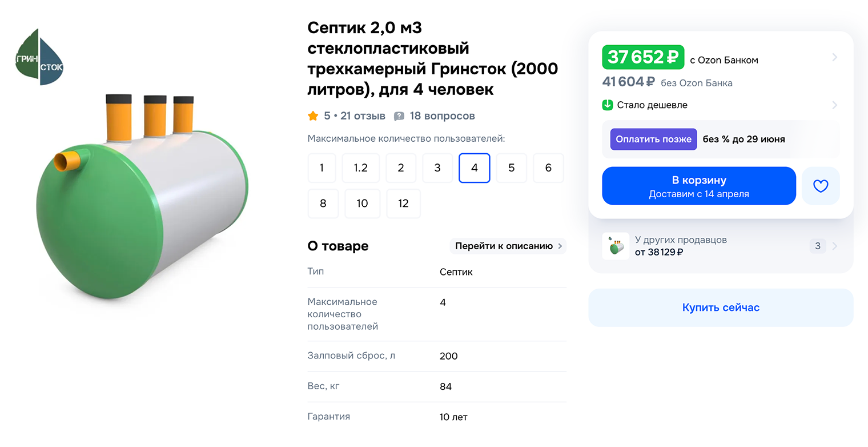Select option 6 for maximum users
Viewport: 868px width, 447px height.
pos(548,167)
